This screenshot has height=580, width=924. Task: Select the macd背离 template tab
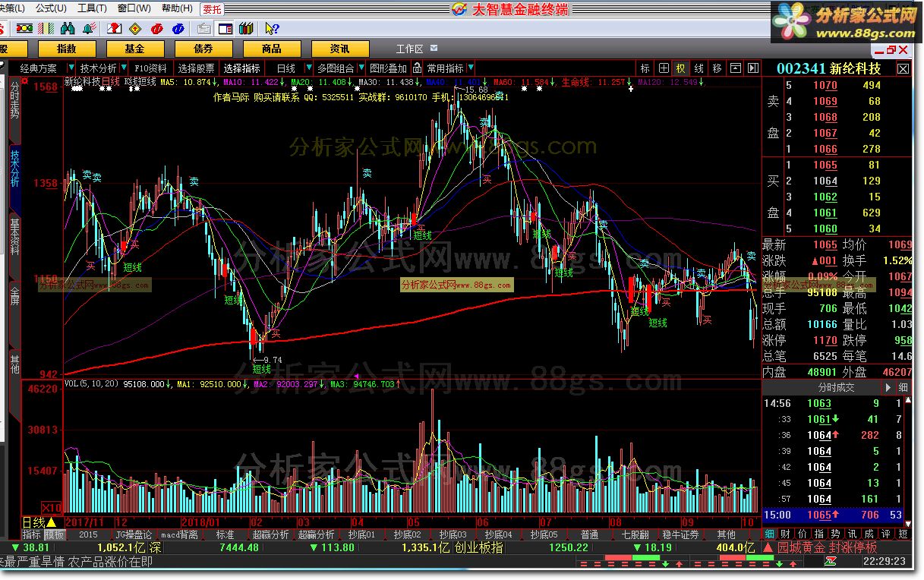(179, 534)
